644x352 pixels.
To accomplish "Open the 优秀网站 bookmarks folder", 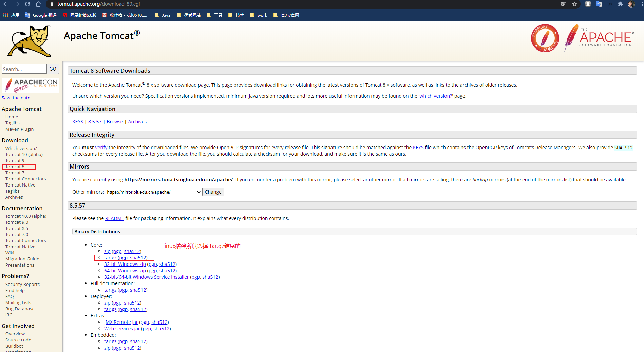I will point(189,15).
